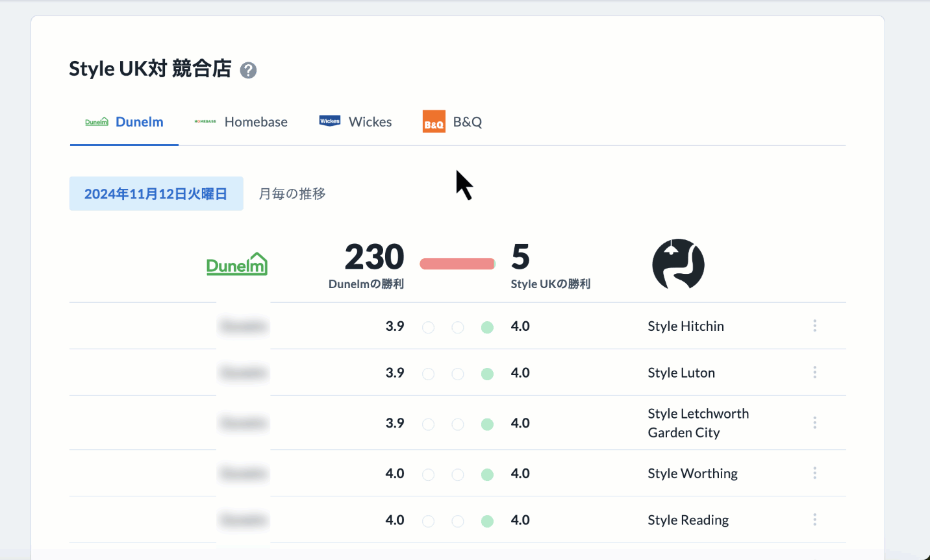The height and width of the screenshot is (560, 930).
Task: Open more options for Style Letchworth Garden City
Action: 814,423
